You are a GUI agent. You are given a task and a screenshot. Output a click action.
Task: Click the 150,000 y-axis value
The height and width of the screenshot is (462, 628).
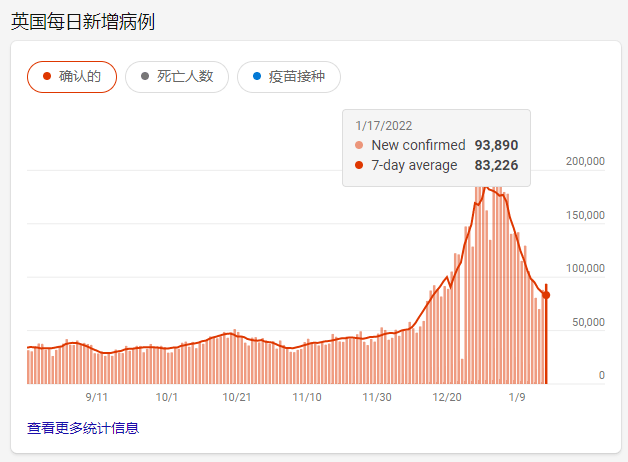pyautogui.click(x=585, y=215)
